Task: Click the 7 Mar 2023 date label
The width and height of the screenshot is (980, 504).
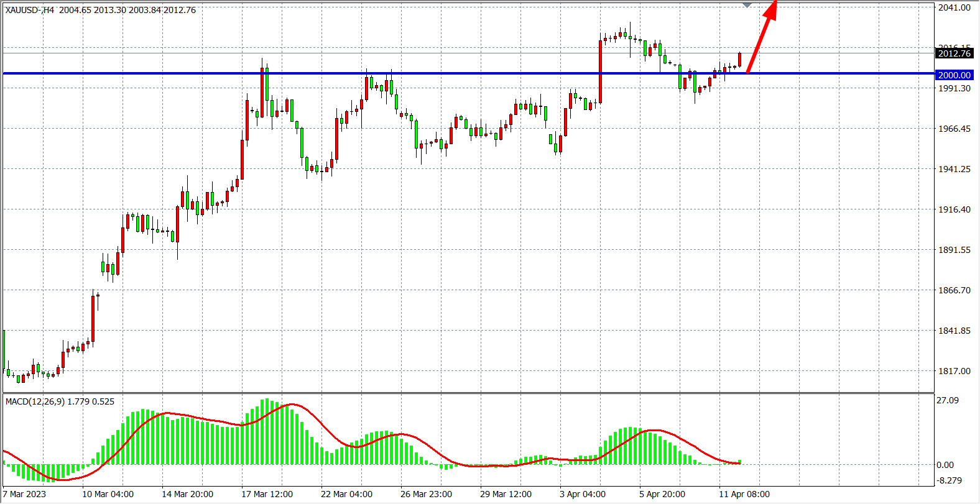Action: 25,494
